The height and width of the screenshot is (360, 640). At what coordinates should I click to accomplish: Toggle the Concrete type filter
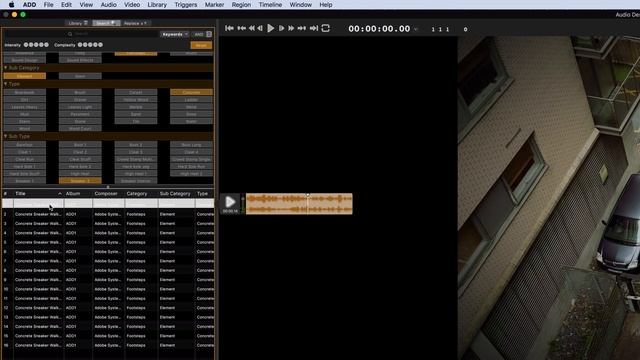tap(191, 92)
